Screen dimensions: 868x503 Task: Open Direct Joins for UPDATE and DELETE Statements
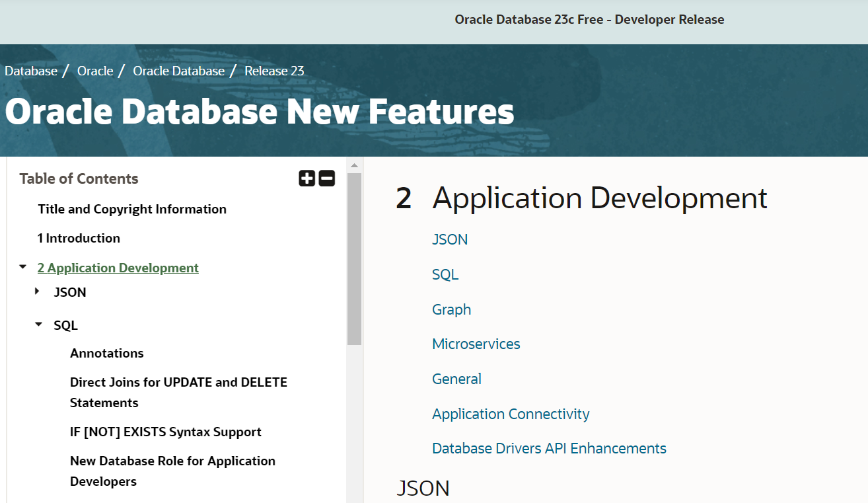[x=178, y=393]
